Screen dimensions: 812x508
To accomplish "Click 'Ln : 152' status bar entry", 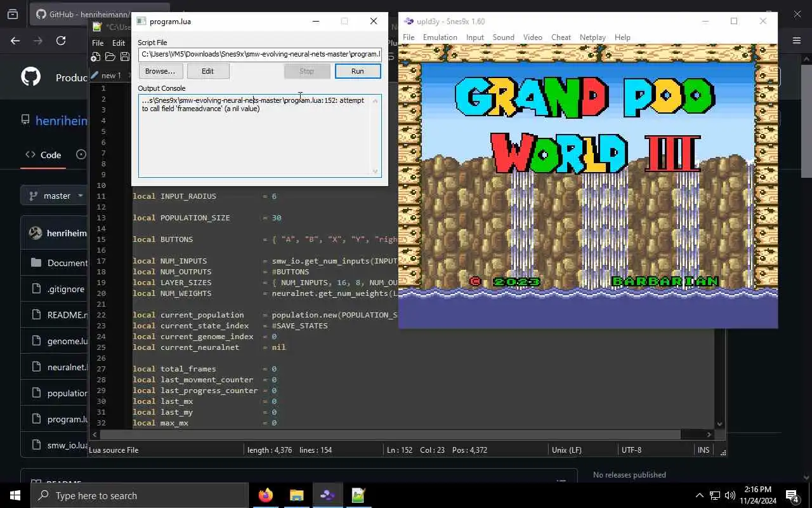I will pos(400,450).
